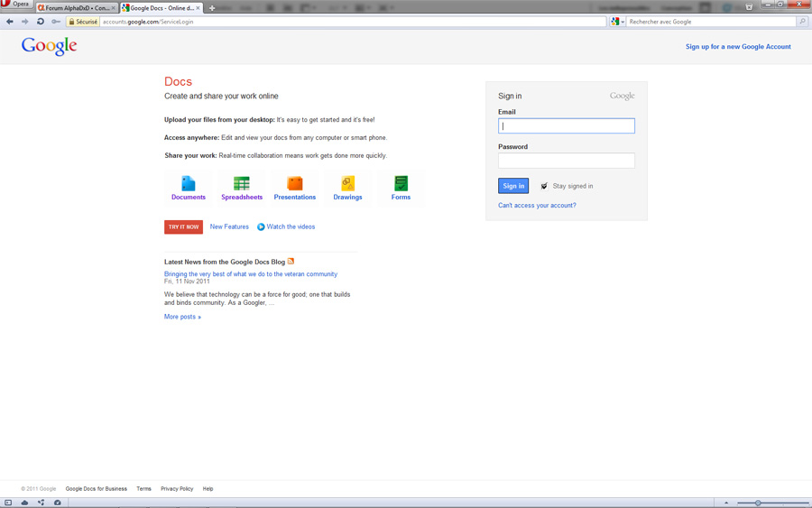This screenshot has height=508, width=812.
Task: Open the Spreadsheets link text
Action: click(242, 198)
